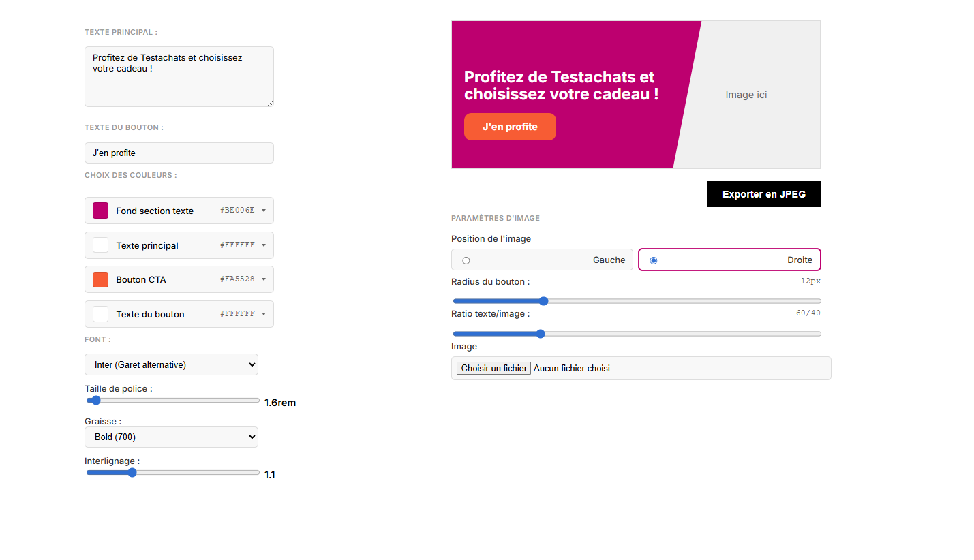Select the Droite image position radio
This screenshot has height=560, width=974.
point(654,260)
